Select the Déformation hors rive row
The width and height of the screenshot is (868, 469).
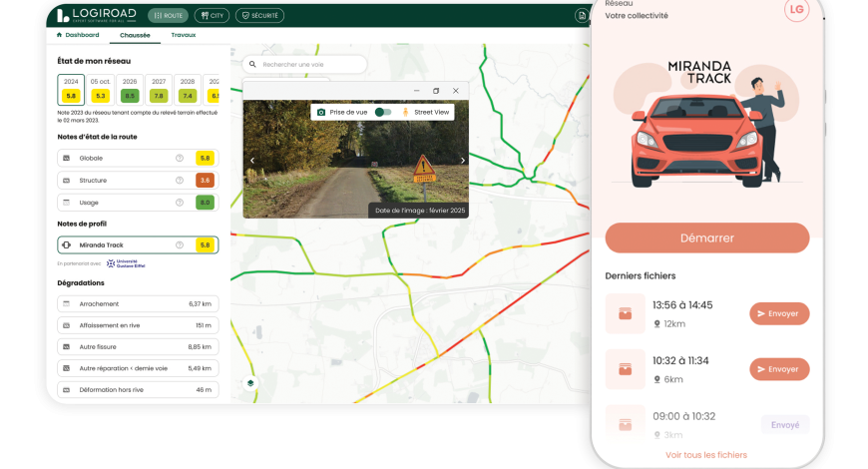point(138,390)
